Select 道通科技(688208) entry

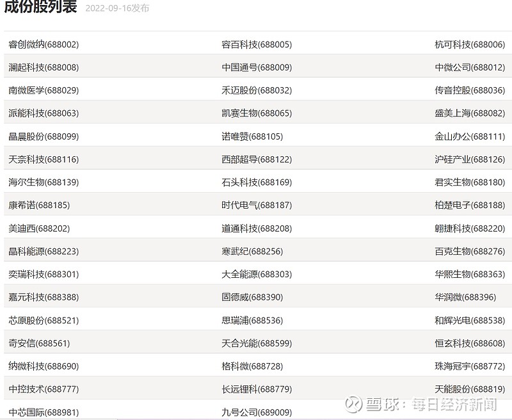click(257, 229)
